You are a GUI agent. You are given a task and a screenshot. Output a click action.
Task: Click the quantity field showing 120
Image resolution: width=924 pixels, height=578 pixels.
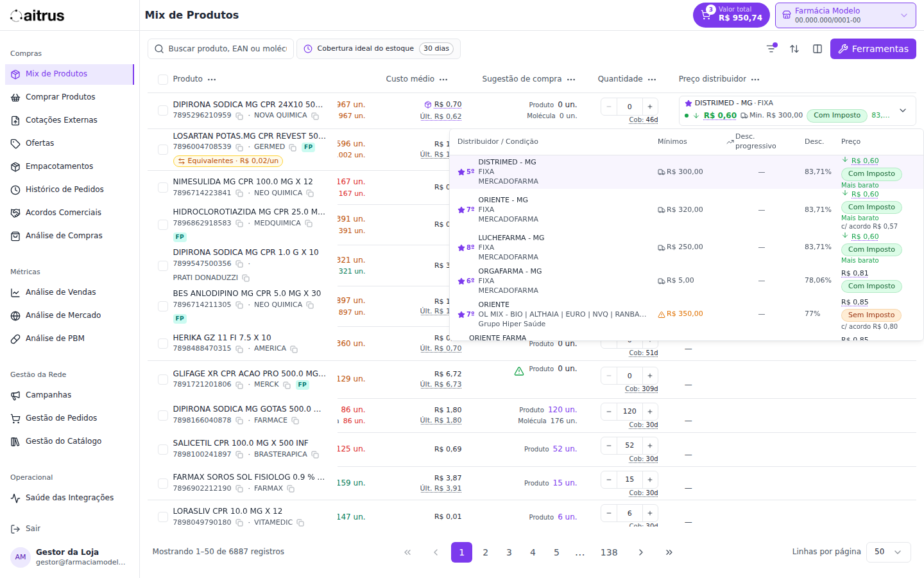(629, 412)
